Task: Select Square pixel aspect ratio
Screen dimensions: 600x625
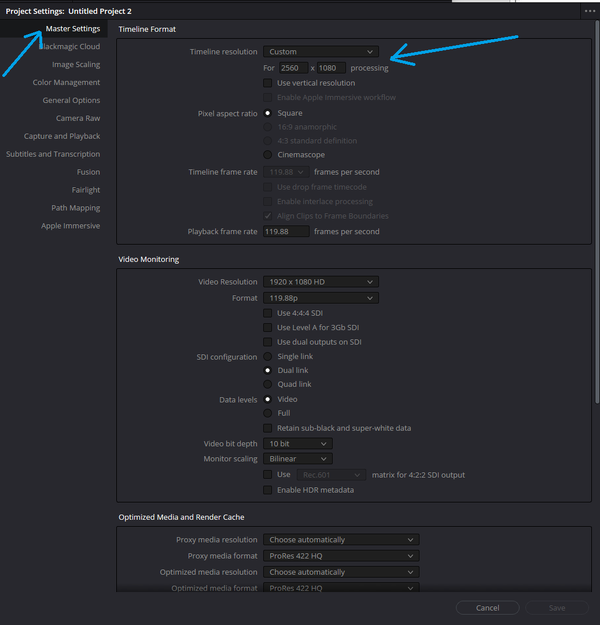Action: 268,113
